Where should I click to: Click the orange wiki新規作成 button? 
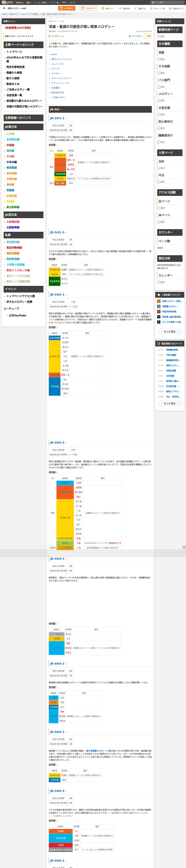tap(67, 8)
